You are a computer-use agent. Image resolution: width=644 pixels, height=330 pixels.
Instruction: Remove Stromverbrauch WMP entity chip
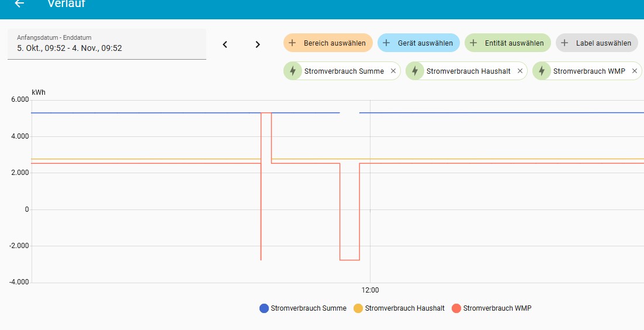click(x=635, y=71)
